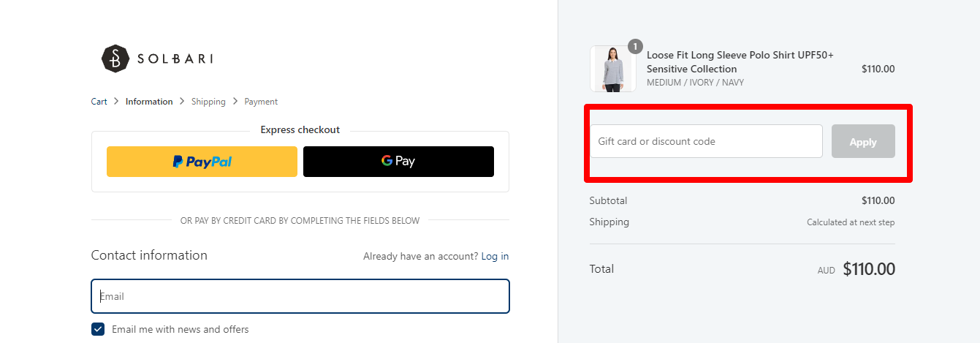Screen dimensions: 980x343
Task: Click the Google G Pay logo button
Action: click(398, 162)
